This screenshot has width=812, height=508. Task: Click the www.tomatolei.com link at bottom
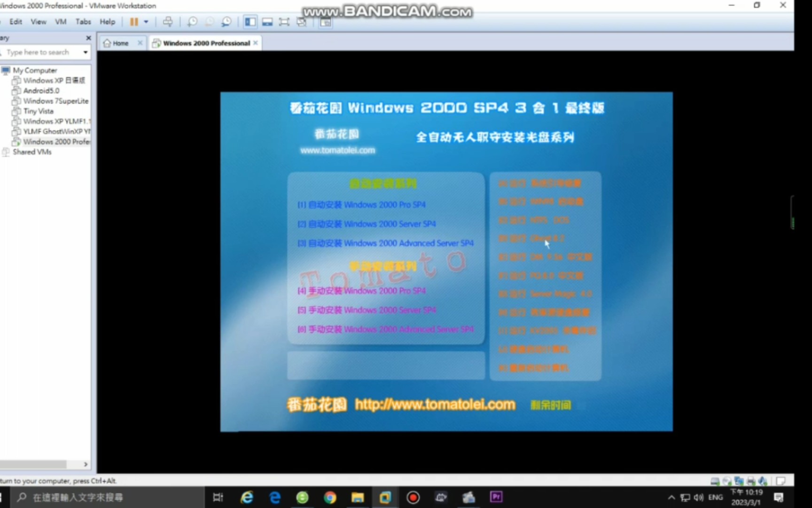click(435, 405)
